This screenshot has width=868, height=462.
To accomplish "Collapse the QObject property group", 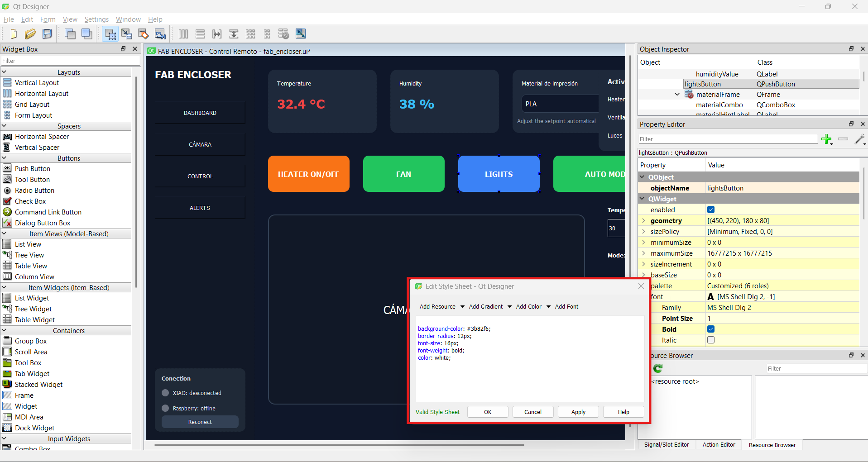I will pyautogui.click(x=643, y=177).
